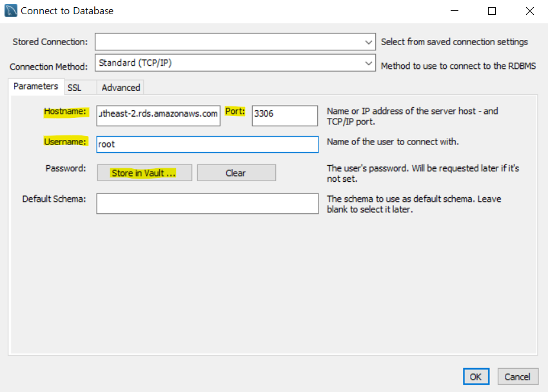Switch to the Advanced tab
The image size is (548, 392).
pos(121,87)
